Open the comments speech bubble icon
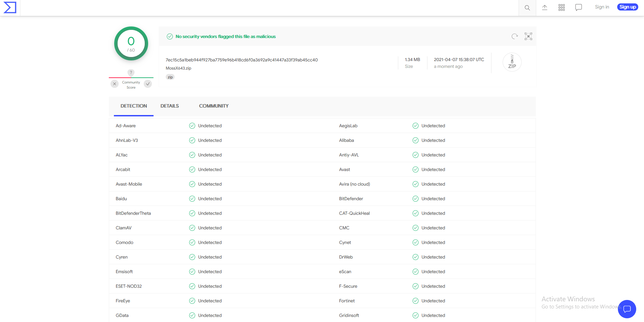Screen dimensions: 644x322 [x=579, y=7]
